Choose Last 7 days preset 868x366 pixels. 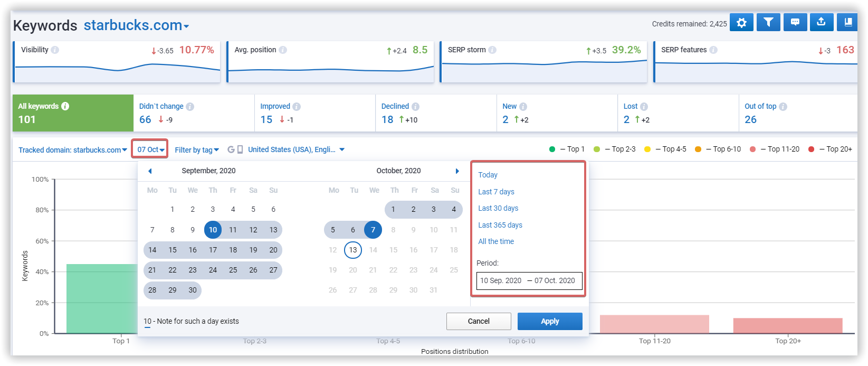(x=496, y=192)
